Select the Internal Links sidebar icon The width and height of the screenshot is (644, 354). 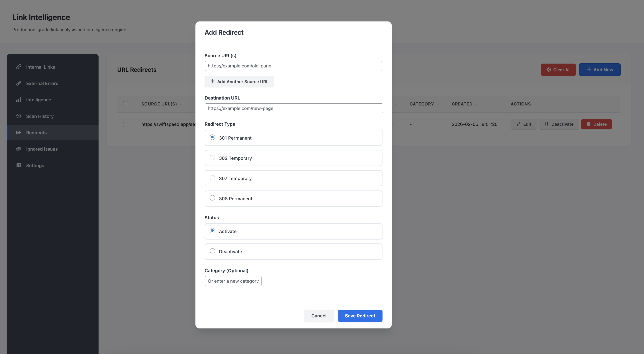19,67
